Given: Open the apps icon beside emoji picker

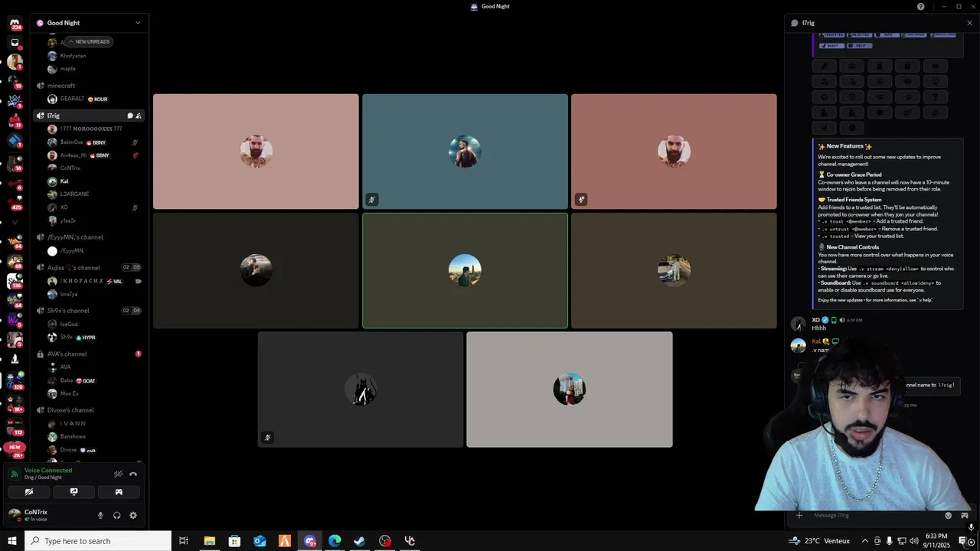Looking at the screenshot, I should [x=965, y=516].
